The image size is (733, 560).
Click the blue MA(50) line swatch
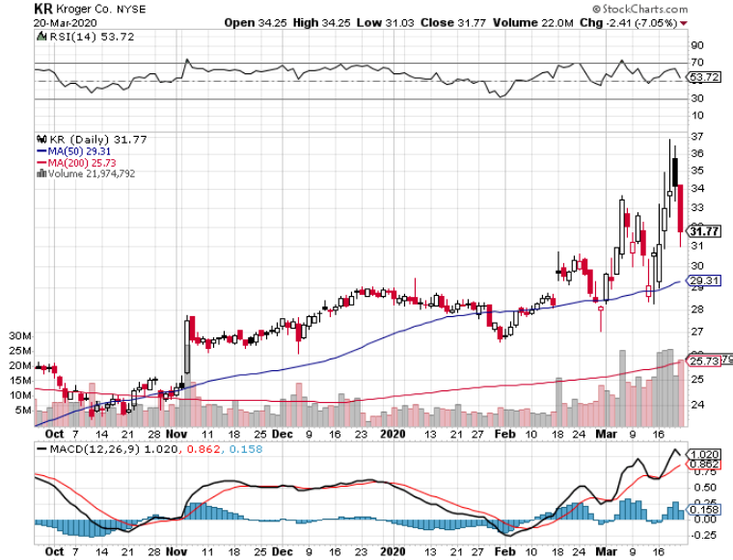pyautogui.click(x=41, y=151)
